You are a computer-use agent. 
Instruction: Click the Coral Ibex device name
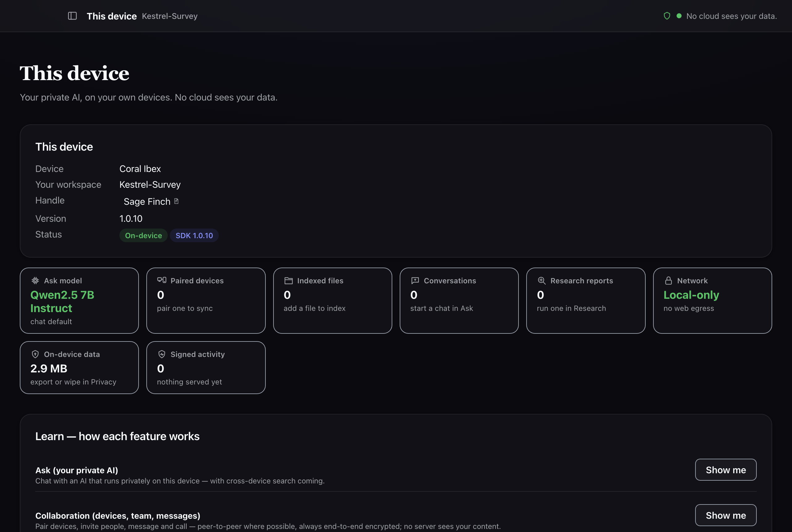coord(140,169)
